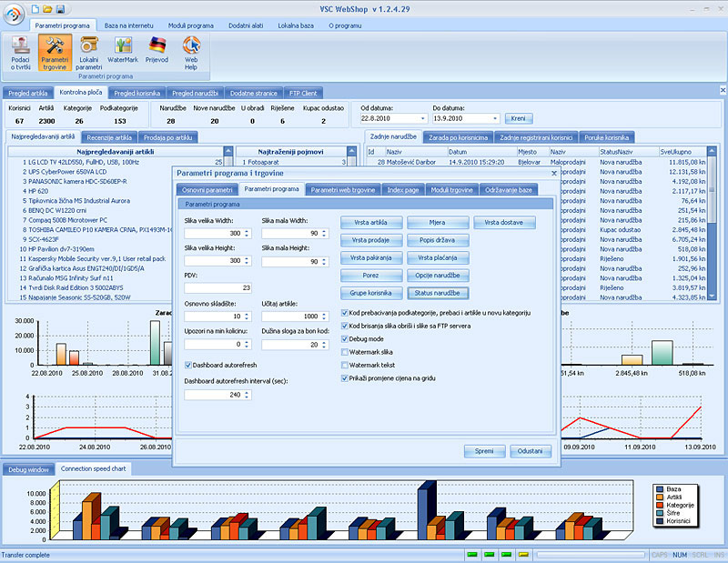Select Matošević Daribor order row
This screenshot has height=563, width=728.
537,162
